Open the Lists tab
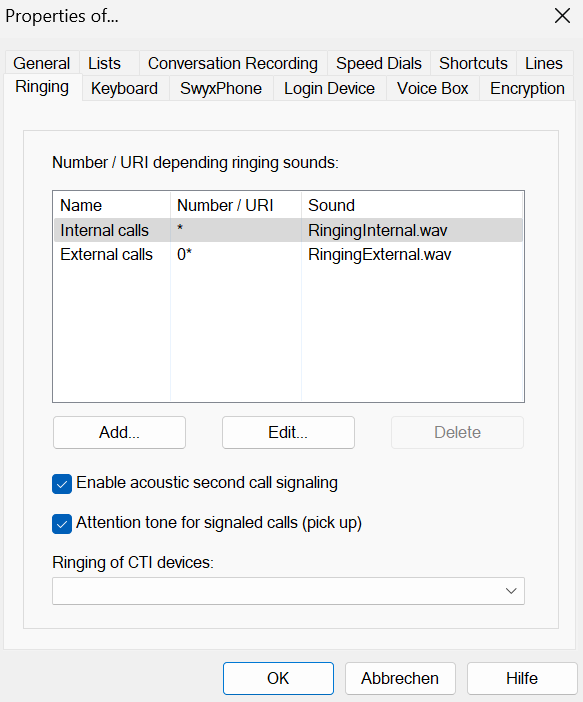 coord(104,63)
